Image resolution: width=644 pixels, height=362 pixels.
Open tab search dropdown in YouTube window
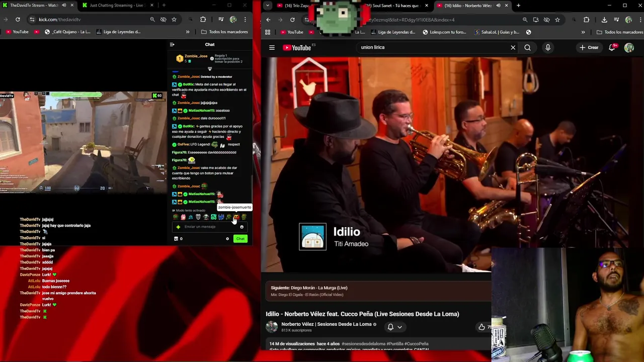tap(268, 6)
